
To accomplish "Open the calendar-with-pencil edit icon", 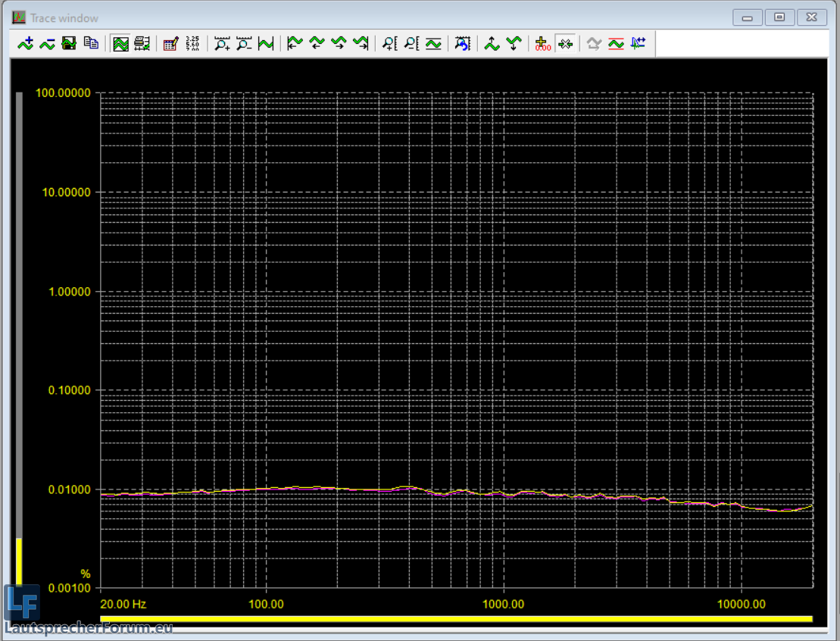I will [170, 44].
